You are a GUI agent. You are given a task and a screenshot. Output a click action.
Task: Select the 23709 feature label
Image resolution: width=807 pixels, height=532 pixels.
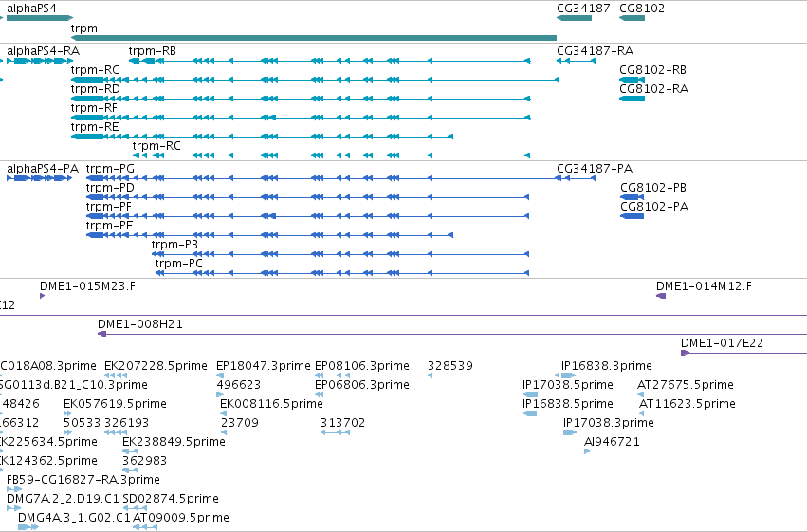(240, 424)
